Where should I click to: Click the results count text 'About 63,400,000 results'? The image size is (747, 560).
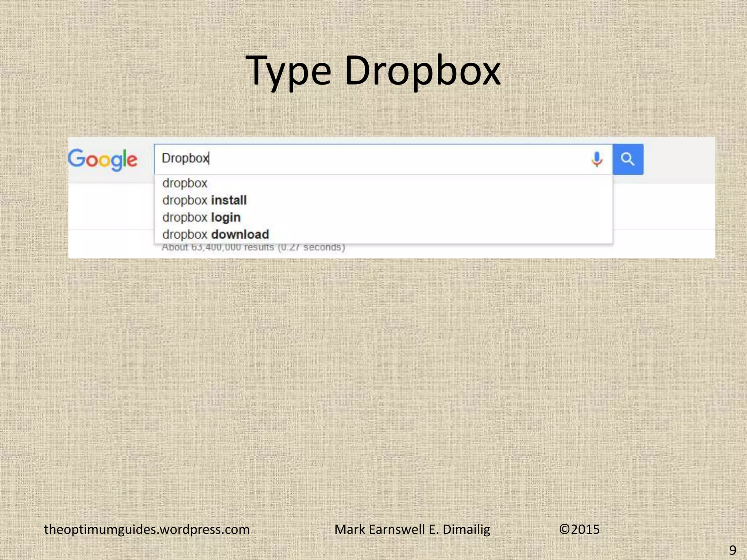point(218,248)
